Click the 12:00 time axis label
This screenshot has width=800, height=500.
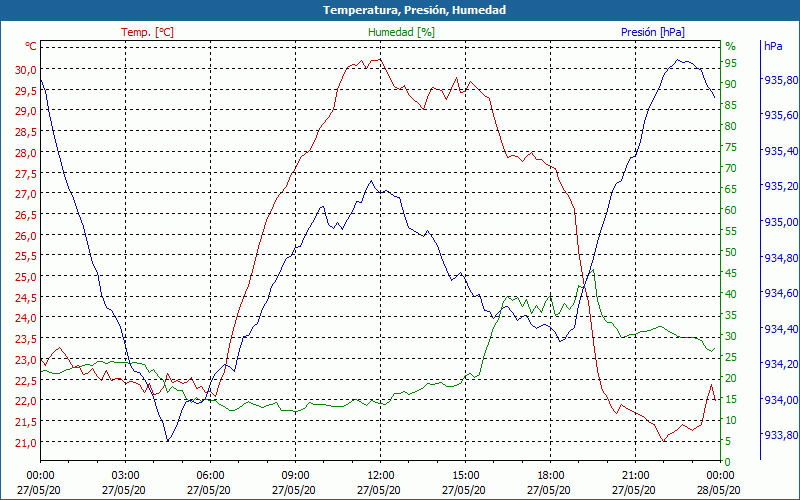click(380, 476)
